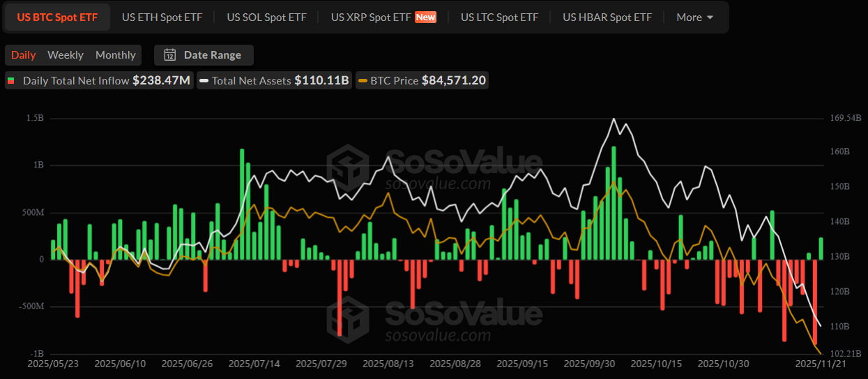Expand the More ETF tabs dropdown
Image resolution: width=868 pixels, height=379 pixels.
click(x=694, y=17)
